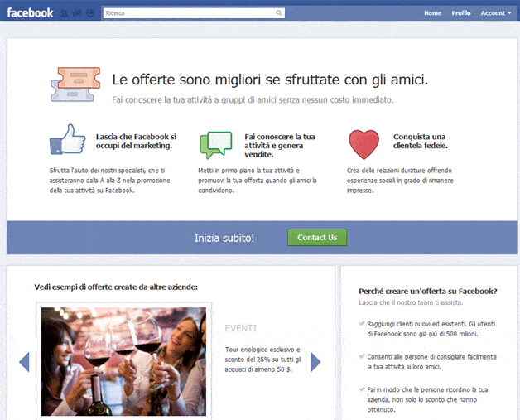Screen dimensions: 520x420
Task: Click 'Lascia che Facebook si occupi del marketing' heading
Action: 136,141
